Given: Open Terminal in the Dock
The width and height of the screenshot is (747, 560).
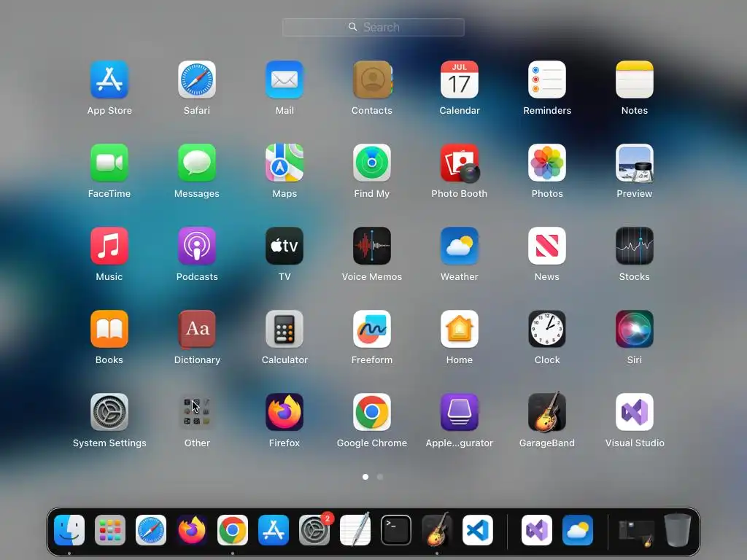Looking at the screenshot, I should click(396, 530).
